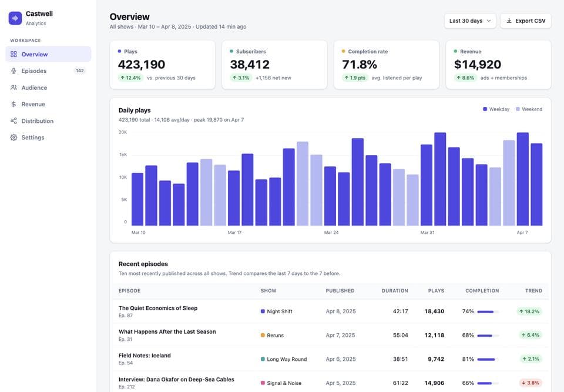
Task: Open the Overview menu item
Action: click(x=48, y=54)
